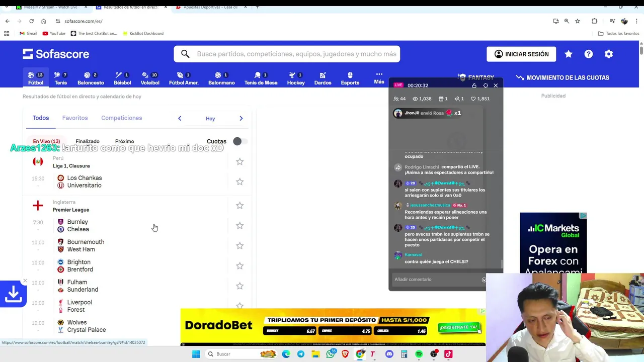Open Telegram from taskbar

pyautogui.click(x=301, y=354)
